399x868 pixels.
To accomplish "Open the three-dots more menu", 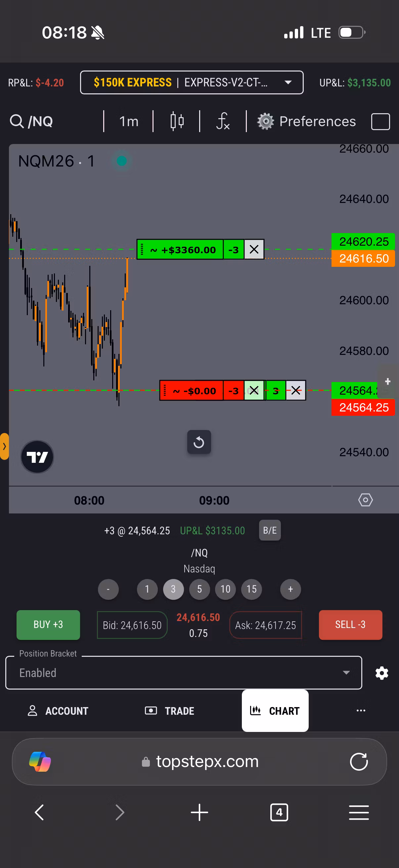I will pyautogui.click(x=361, y=711).
